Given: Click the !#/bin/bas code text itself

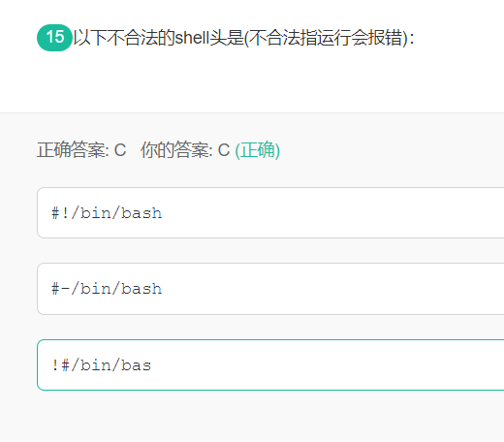Looking at the screenshot, I should coord(101,365).
